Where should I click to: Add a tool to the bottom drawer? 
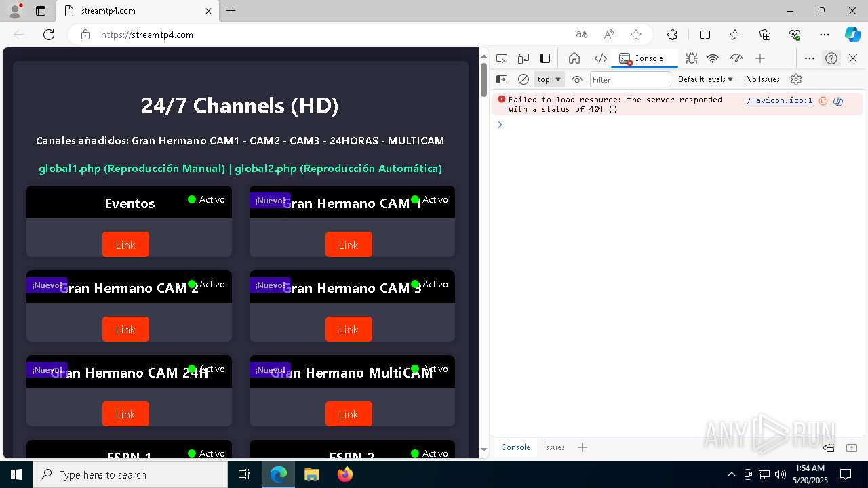583,447
